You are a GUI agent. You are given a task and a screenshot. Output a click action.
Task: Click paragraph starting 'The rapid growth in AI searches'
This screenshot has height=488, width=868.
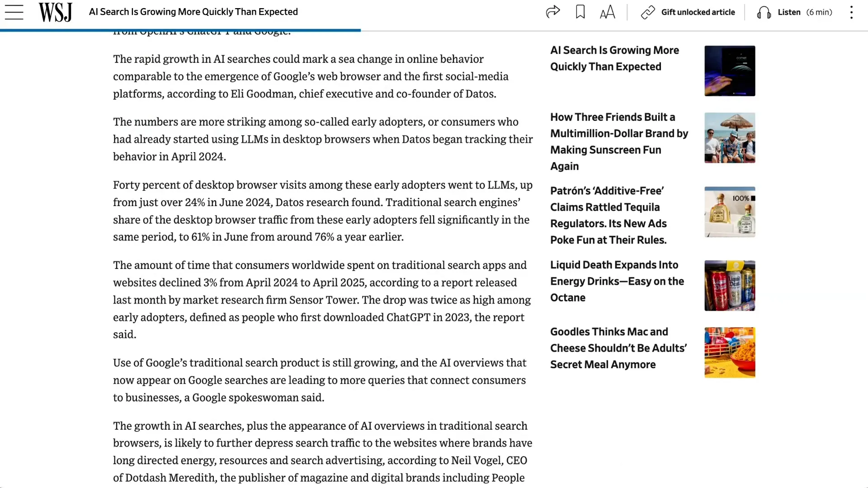point(311,76)
